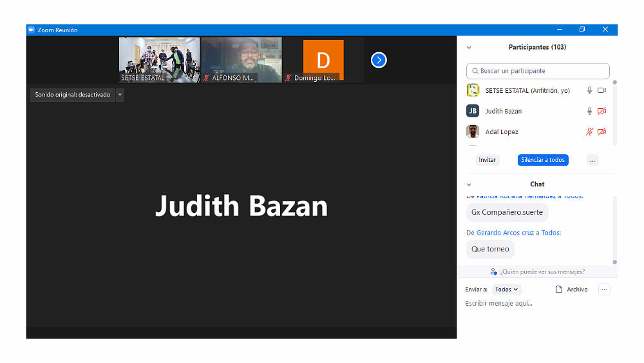The image size is (644, 363).
Task: Collapse the Participantes panel chevron
Action: click(x=469, y=47)
